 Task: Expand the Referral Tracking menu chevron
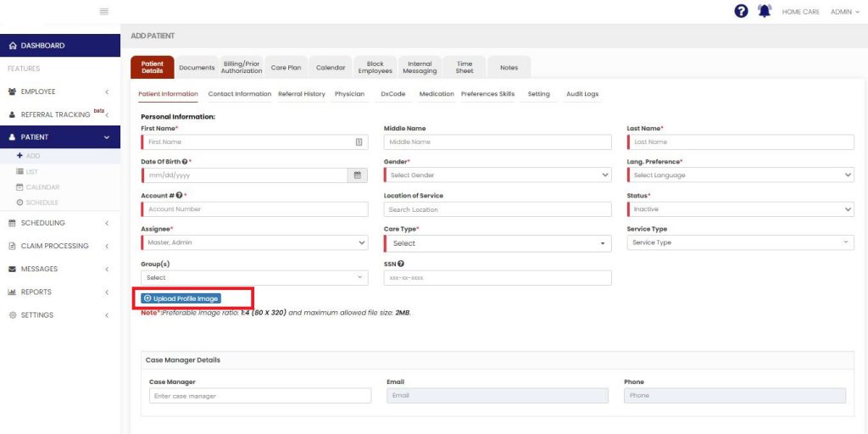tap(107, 115)
